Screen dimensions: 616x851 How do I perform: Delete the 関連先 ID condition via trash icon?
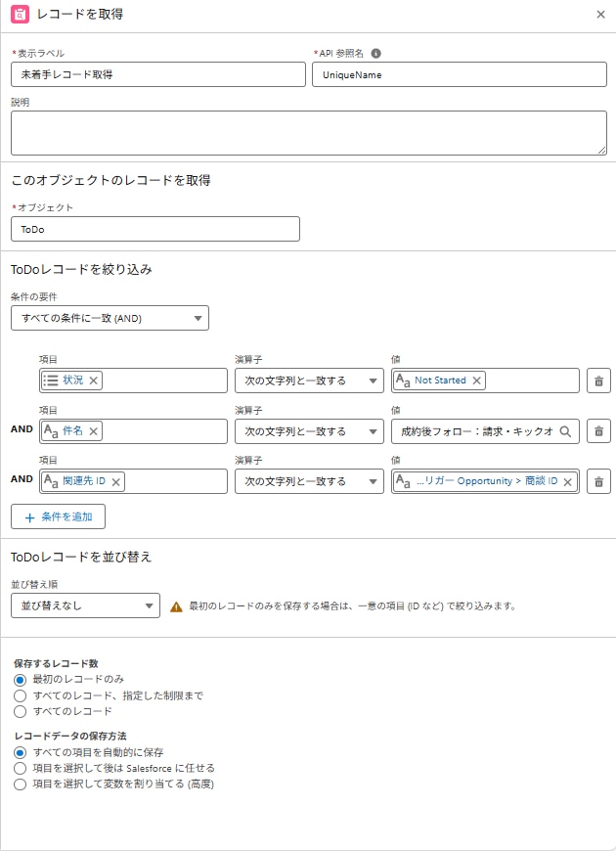coord(598,480)
